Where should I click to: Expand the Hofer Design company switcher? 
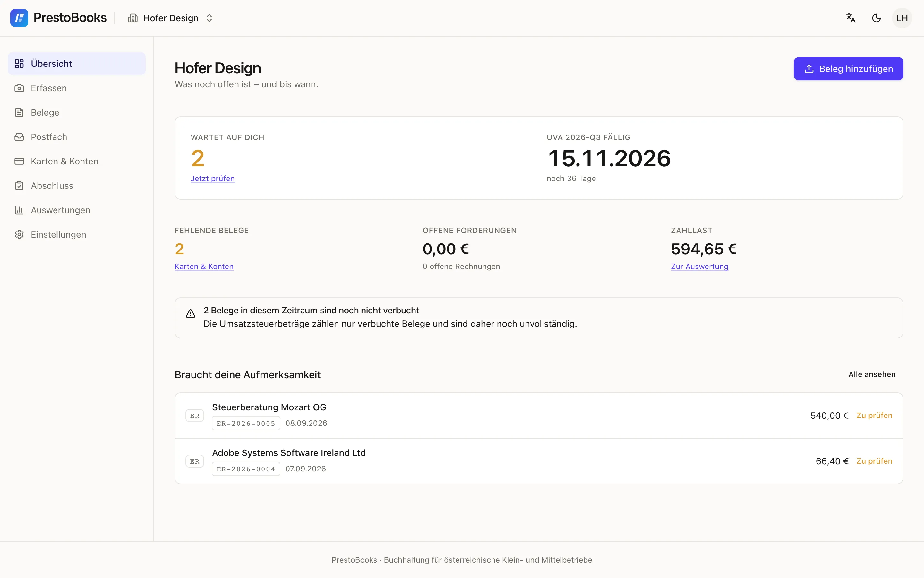170,18
